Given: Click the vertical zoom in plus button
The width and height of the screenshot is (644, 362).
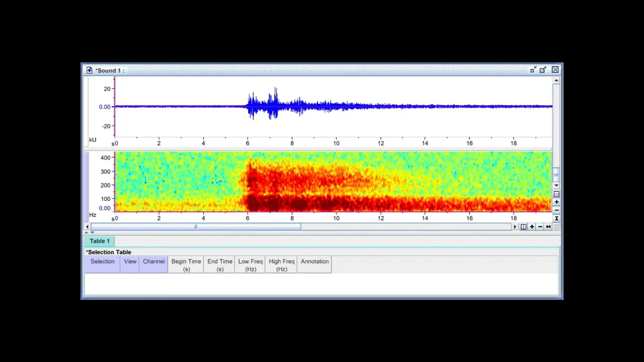Looking at the screenshot, I should (x=556, y=202).
